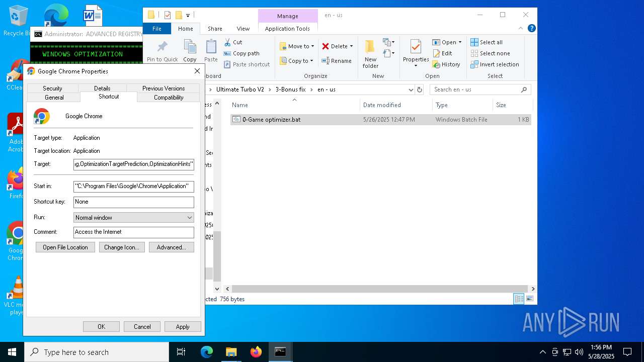This screenshot has height=362, width=644.
Task: Click the Copy path icon
Action: point(227,53)
